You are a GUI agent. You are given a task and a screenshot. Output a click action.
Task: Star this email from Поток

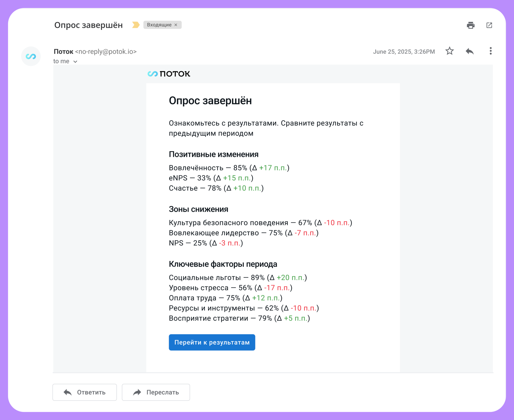pyautogui.click(x=449, y=51)
